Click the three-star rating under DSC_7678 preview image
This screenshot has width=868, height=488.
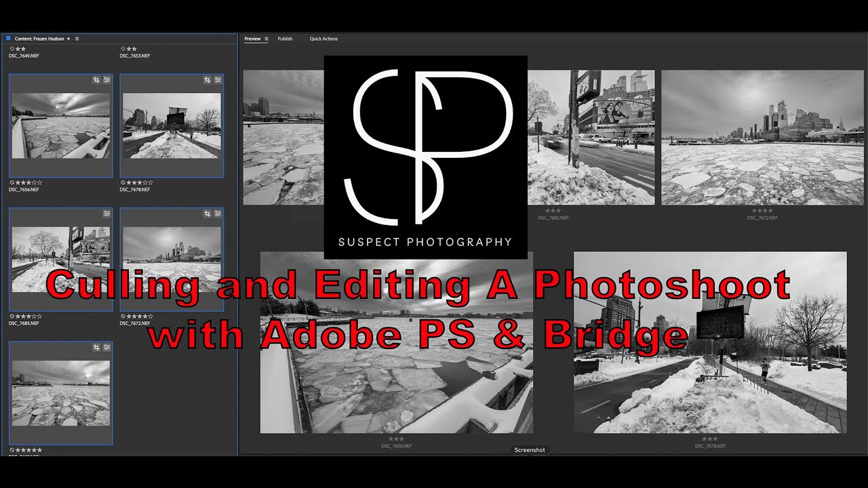pos(710,439)
